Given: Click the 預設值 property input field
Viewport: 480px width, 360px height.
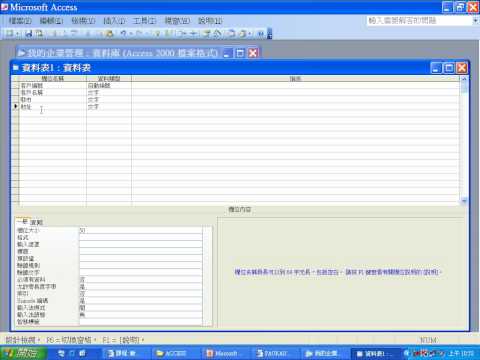Looking at the screenshot, I should tap(140, 258).
